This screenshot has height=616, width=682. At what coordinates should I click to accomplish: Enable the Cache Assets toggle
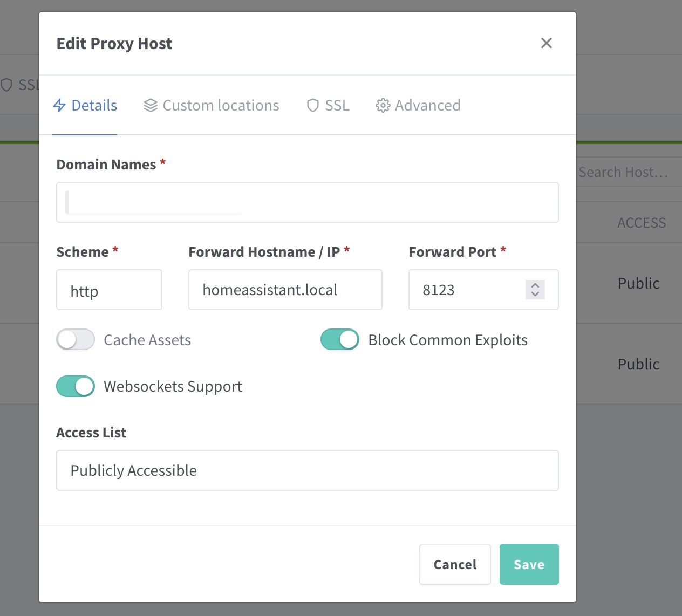76,340
